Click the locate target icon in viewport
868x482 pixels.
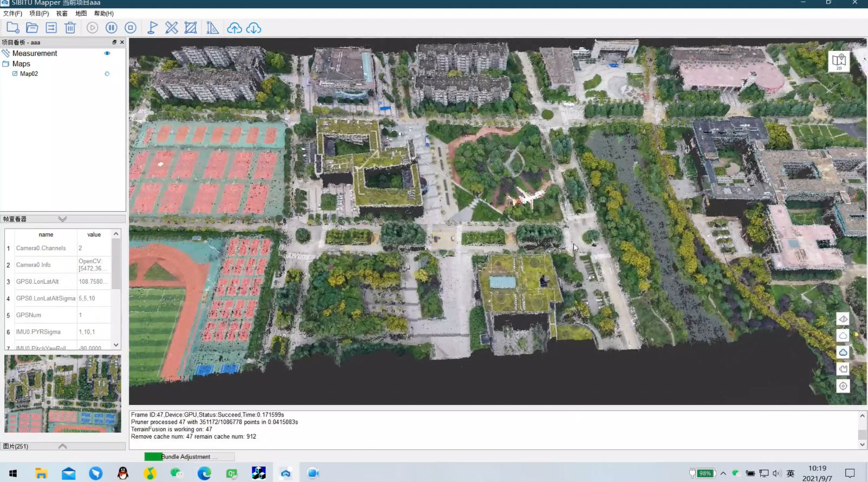click(x=843, y=386)
